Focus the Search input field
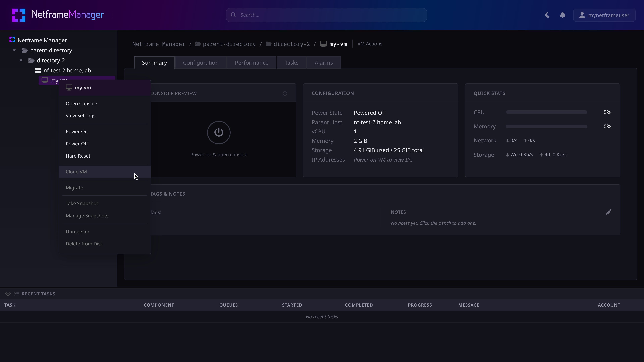This screenshot has height=362, width=644. (x=326, y=15)
